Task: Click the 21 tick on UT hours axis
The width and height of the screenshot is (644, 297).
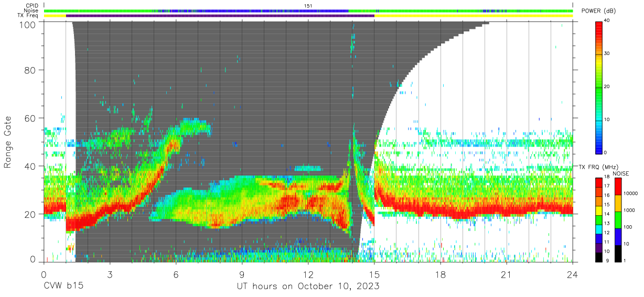Action: pyautogui.click(x=507, y=274)
